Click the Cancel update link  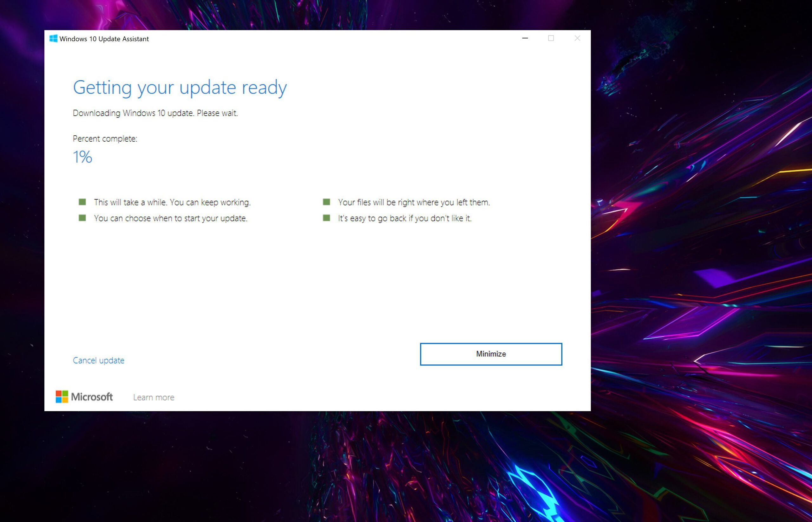click(x=99, y=360)
